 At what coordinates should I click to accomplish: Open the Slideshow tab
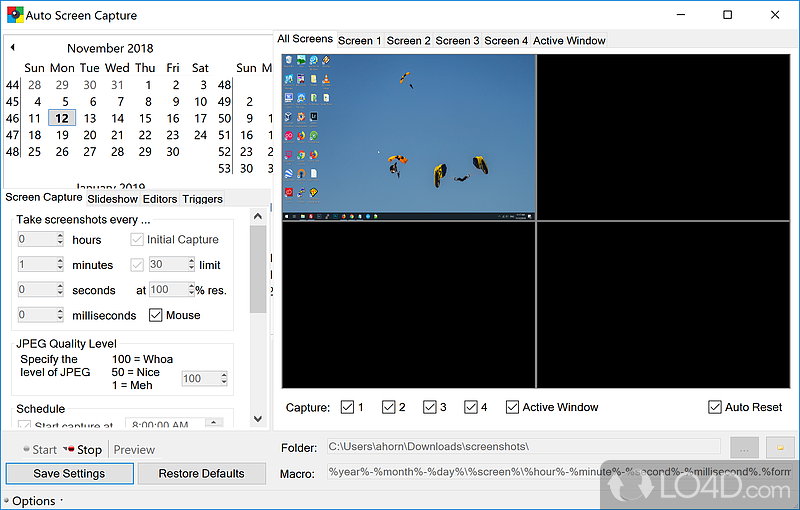(112, 199)
